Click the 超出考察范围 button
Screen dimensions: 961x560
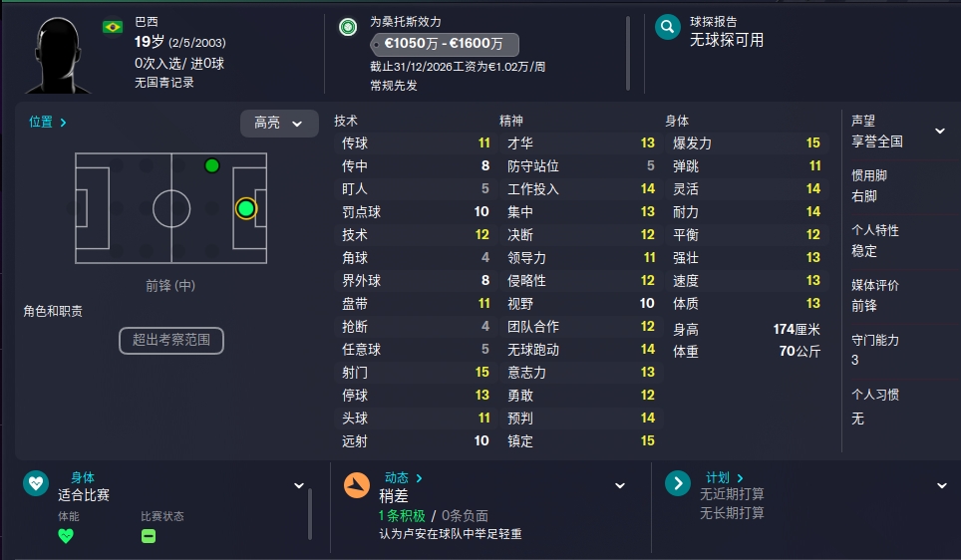pos(171,340)
